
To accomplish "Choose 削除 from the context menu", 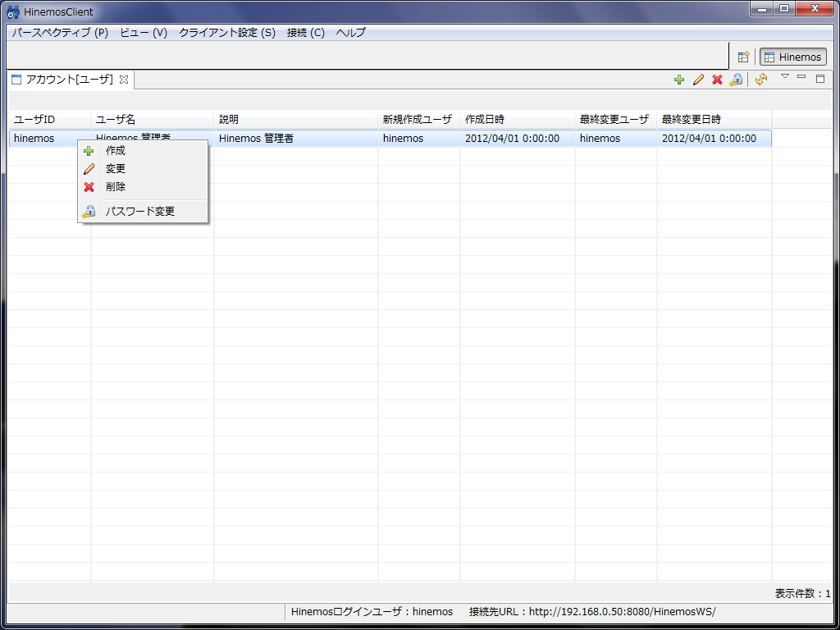I will [x=143, y=187].
